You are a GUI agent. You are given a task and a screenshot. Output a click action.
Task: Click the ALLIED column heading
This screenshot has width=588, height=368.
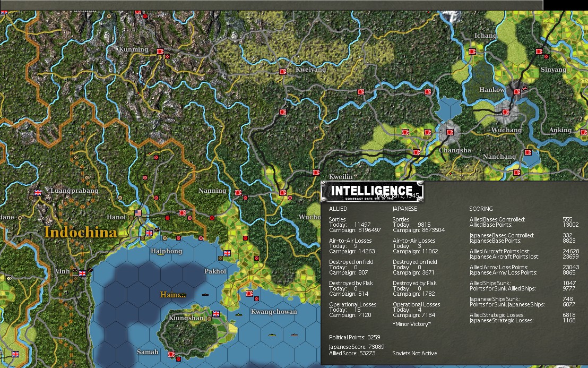[x=338, y=209]
